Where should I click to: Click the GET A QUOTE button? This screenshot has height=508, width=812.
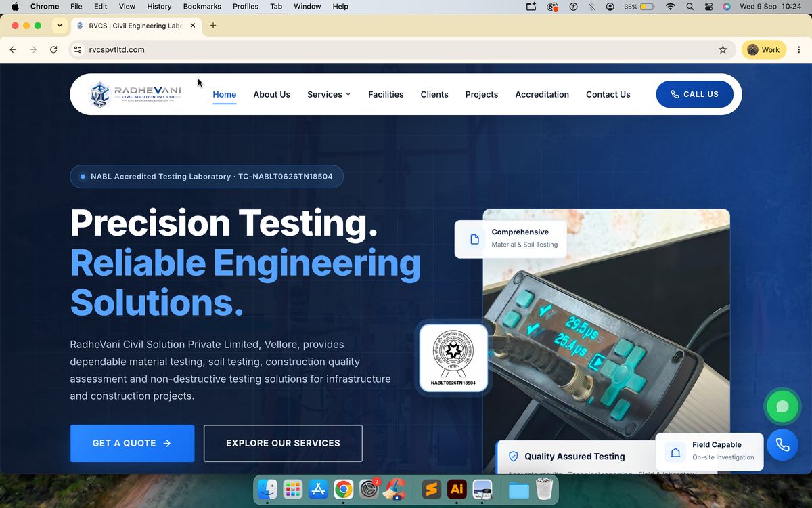pyautogui.click(x=132, y=443)
